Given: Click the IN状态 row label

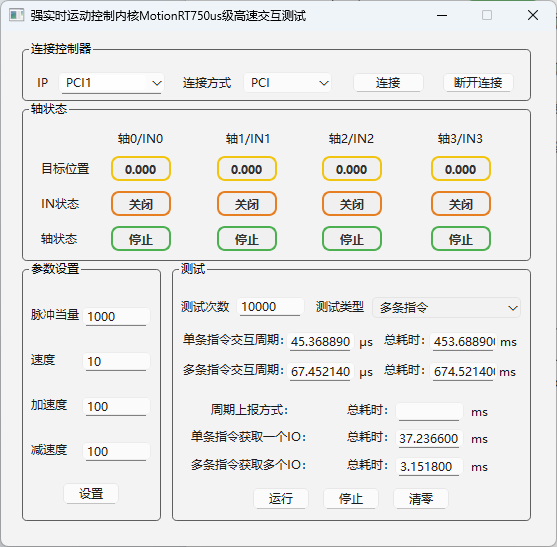Looking at the screenshot, I should 60,204.
